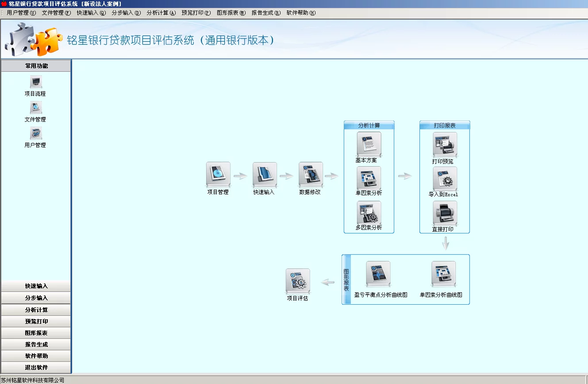This screenshot has height=384, width=588.
Task: Click the 导入到Excel icon
Action: tap(445, 179)
